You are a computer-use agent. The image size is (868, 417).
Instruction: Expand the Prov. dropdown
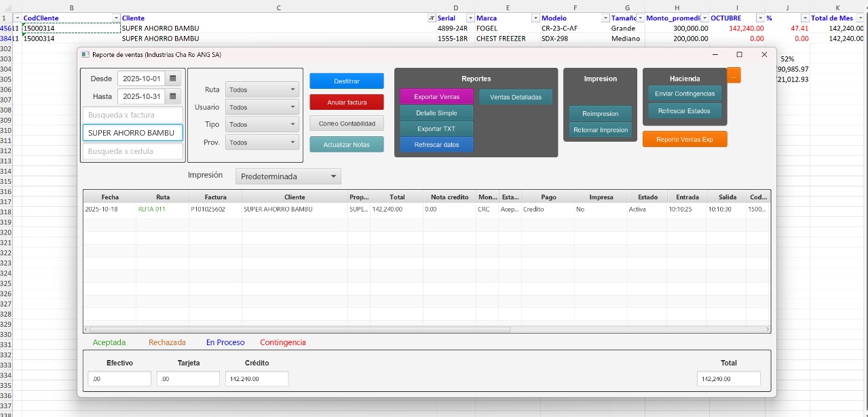pos(262,142)
